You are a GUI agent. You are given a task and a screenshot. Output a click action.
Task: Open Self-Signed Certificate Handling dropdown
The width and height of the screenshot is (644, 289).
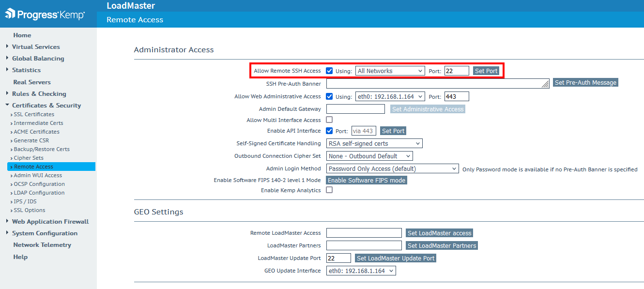coord(374,143)
